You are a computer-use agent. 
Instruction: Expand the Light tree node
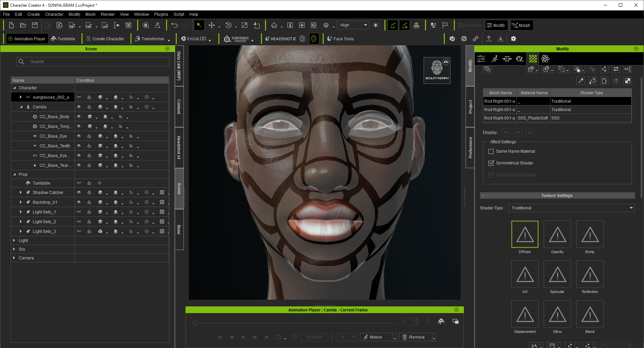tap(14, 241)
